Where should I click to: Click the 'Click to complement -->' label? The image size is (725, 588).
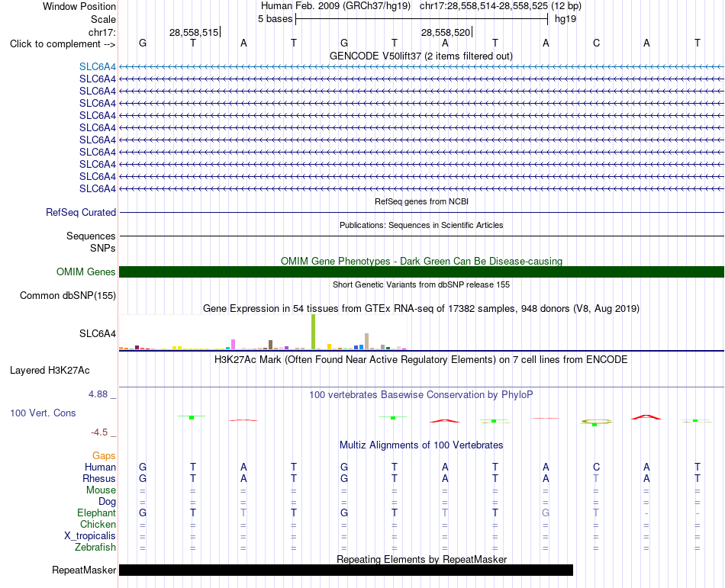tap(63, 44)
